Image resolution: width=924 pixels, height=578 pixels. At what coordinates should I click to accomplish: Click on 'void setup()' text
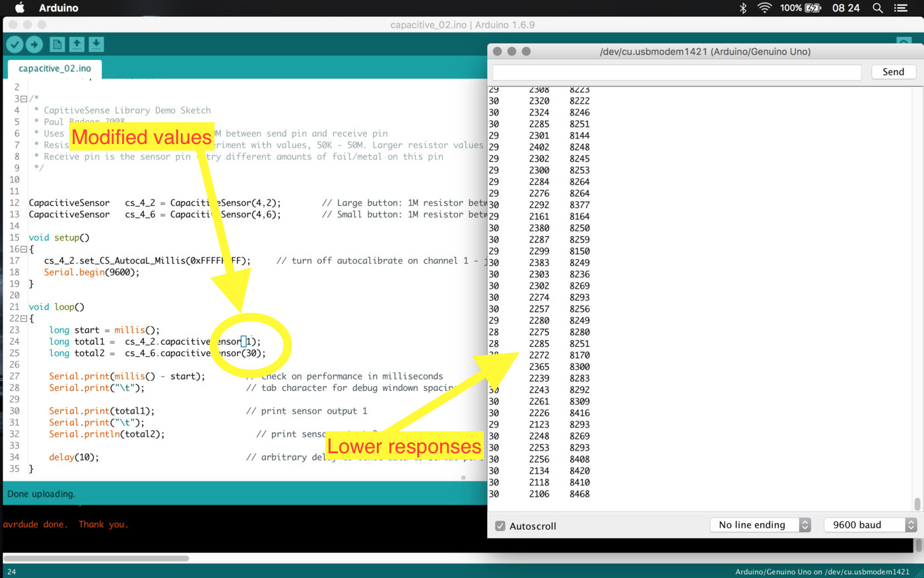click(59, 237)
